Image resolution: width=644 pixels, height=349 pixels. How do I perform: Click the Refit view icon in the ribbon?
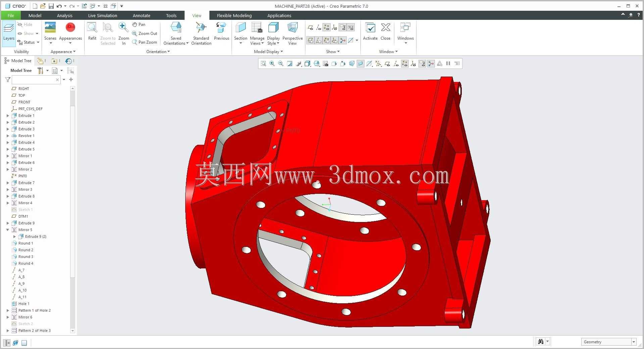point(92,32)
